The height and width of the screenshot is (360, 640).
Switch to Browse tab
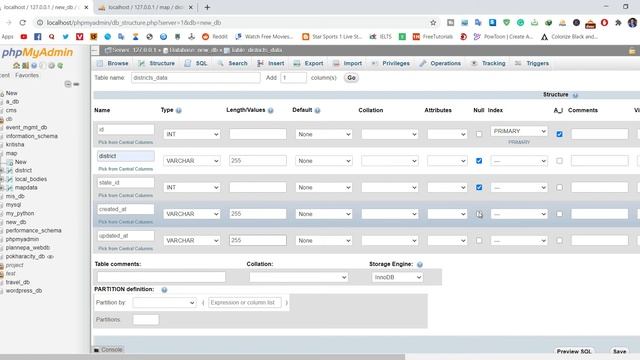(x=113, y=64)
